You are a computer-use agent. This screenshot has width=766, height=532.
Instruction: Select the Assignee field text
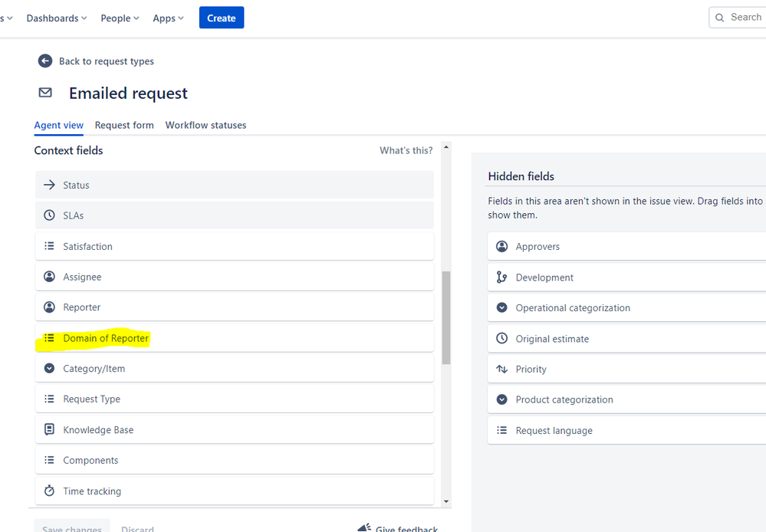point(82,277)
